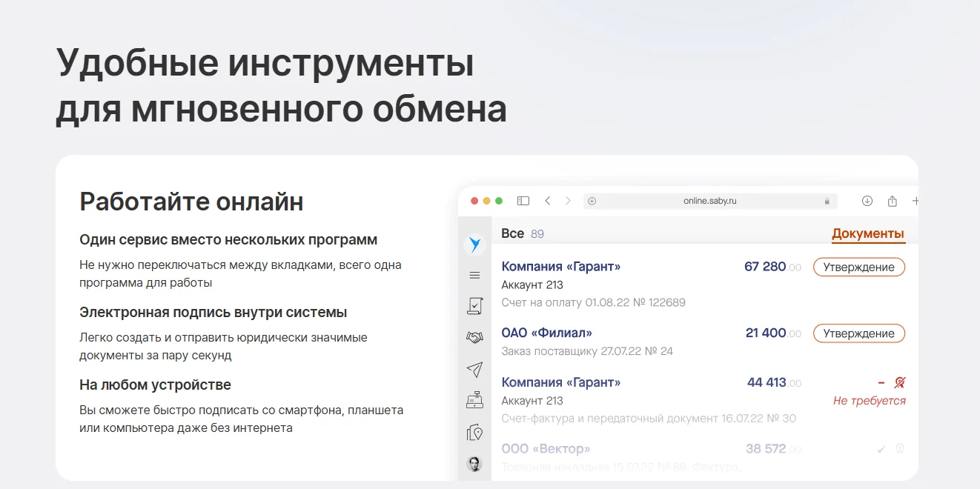Click the amount 44 413
Screen dimensions: 980x489
[x=774, y=382]
